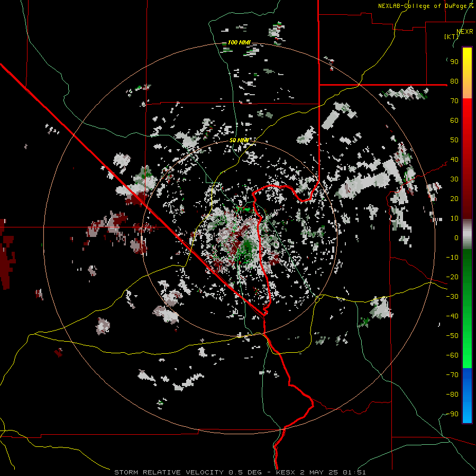The height and width of the screenshot is (476, 476).
Task: Click the "-80" scale value
Action: tap(452, 395)
